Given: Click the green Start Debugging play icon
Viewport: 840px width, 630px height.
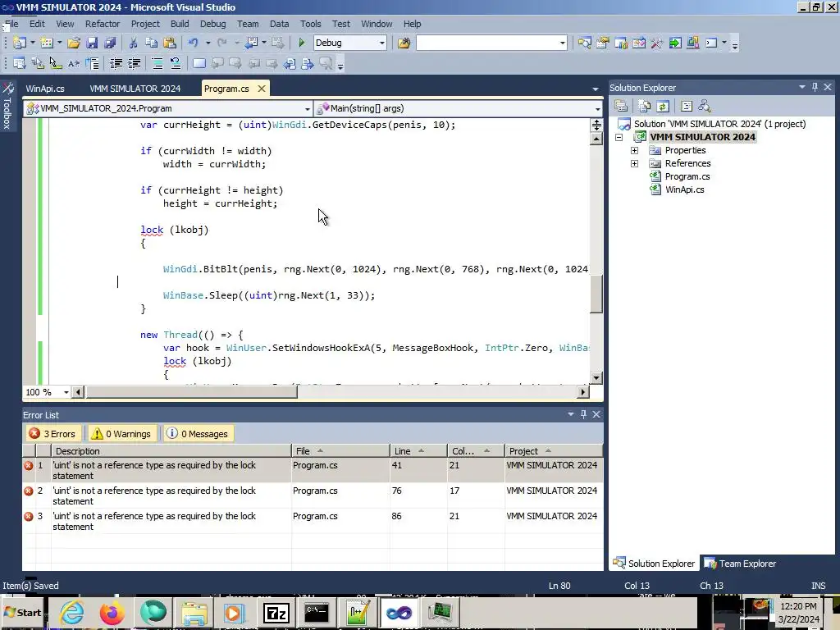Looking at the screenshot, I should (302, 43).
